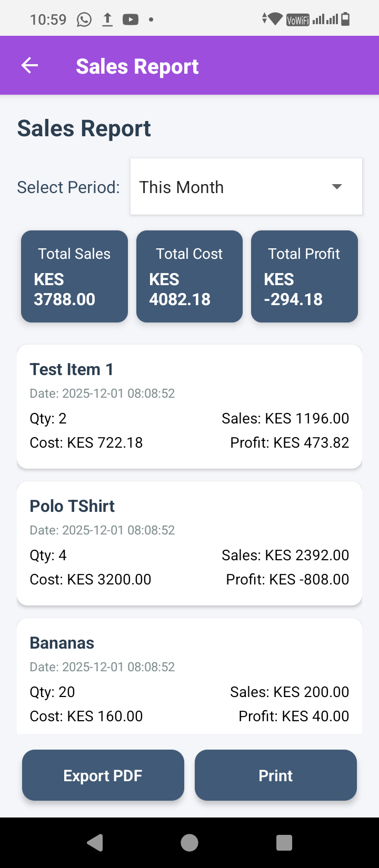Open the This Month period dropdown
The height and width of the screenshot is (868, 379).
246,187
